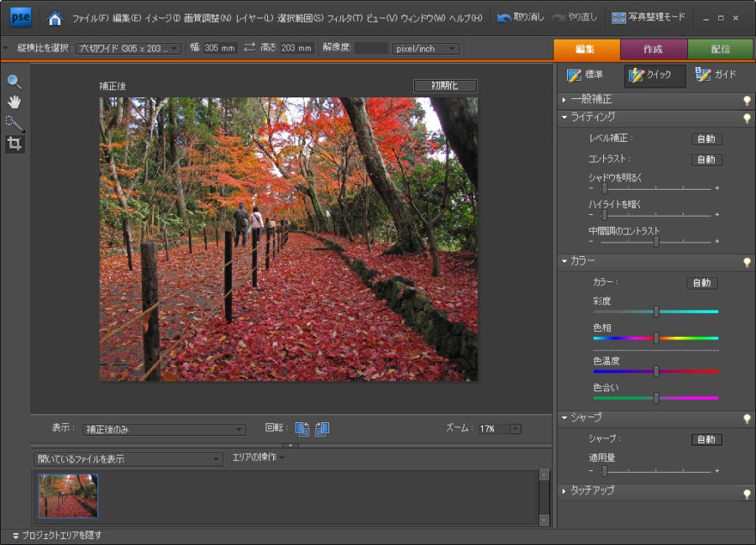Rotate the photo right
The height and width of the screenshot is (545, 756).
pos(322,429)
